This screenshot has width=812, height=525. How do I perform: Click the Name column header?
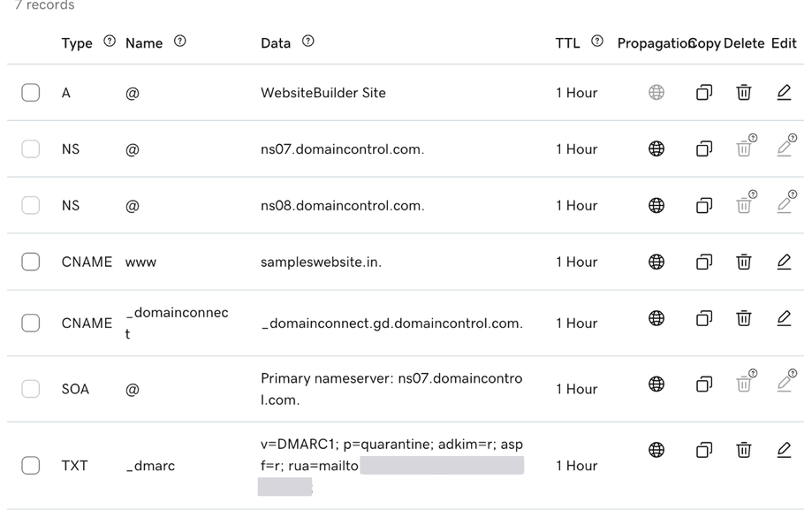tap(144, 43)
